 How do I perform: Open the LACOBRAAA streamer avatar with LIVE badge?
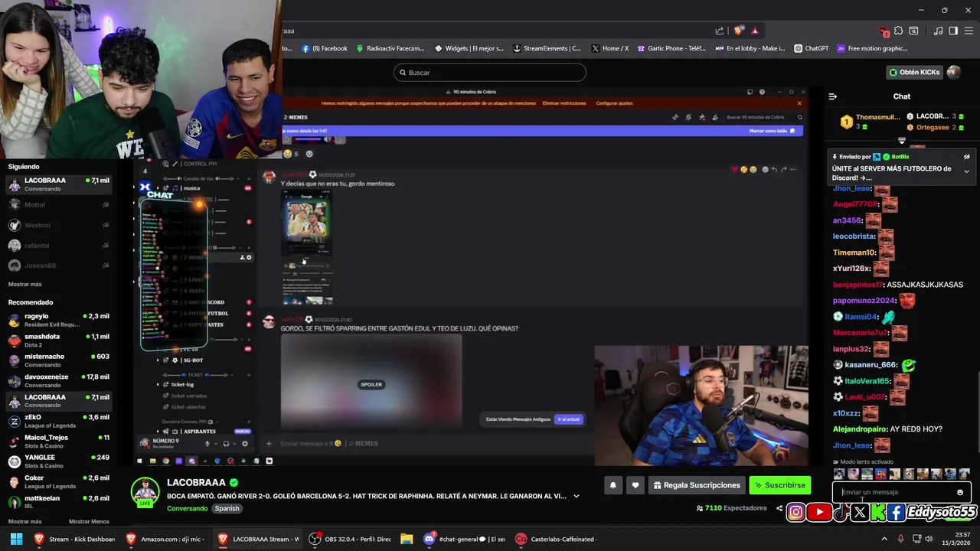145,492
